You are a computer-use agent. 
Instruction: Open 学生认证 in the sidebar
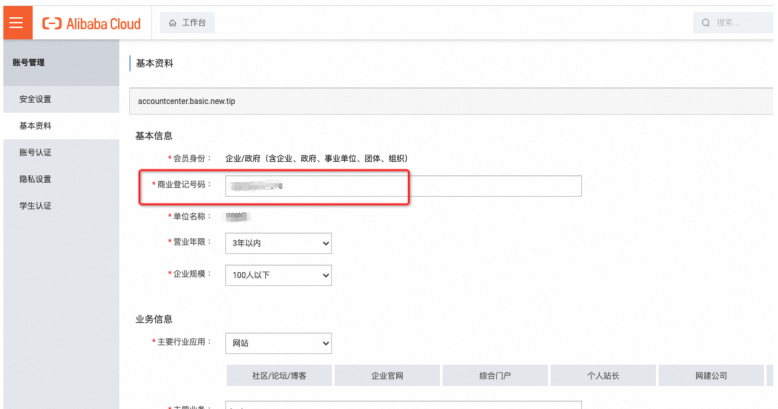pyautogui.click(x=61, y=205)
